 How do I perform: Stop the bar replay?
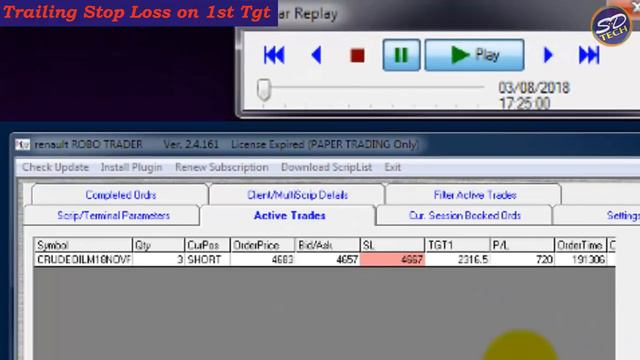[x=358, y=56]
